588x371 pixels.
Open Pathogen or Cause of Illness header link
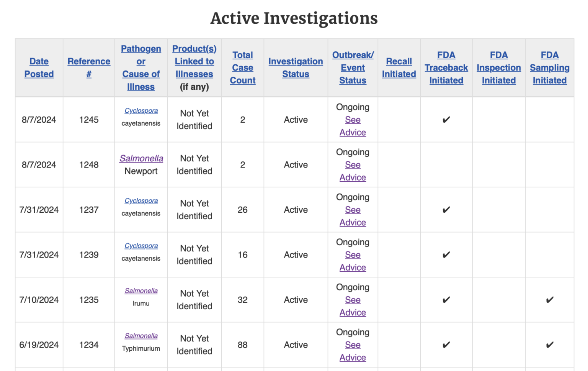point(141,67)
